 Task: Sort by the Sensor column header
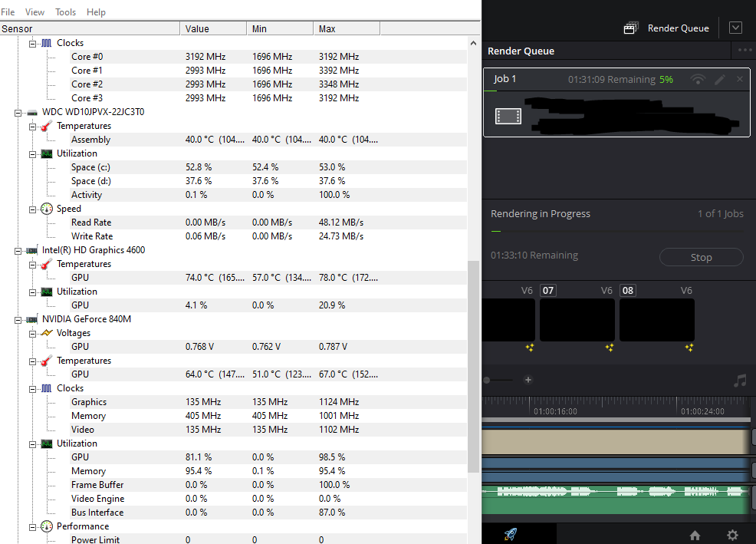pos(90,29)
